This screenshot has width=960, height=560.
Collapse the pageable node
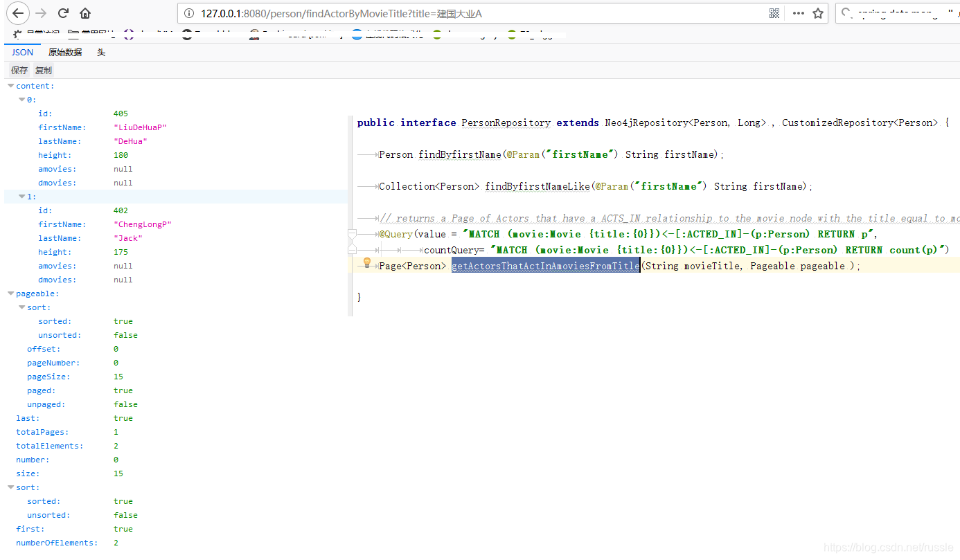click(x=10, y=293)
